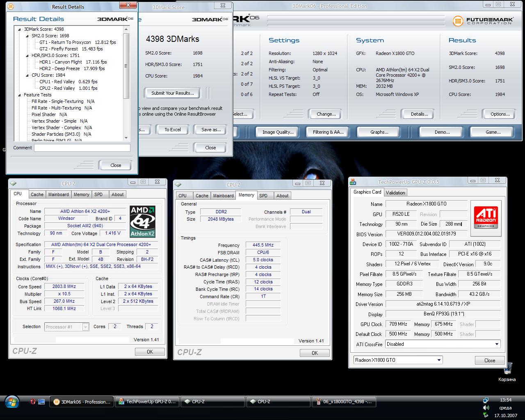Open About tab in left CPU-Z window
The image size is (525, 420).
[118, 194]
